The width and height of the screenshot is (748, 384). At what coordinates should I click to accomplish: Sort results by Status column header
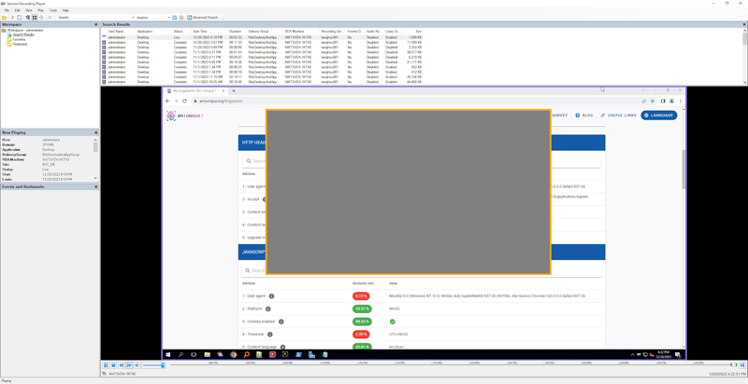tap(182, 31)
